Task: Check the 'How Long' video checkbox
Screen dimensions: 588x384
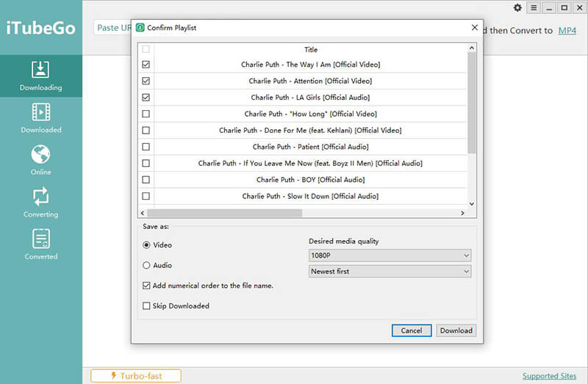Action: (x=146, y=114)
